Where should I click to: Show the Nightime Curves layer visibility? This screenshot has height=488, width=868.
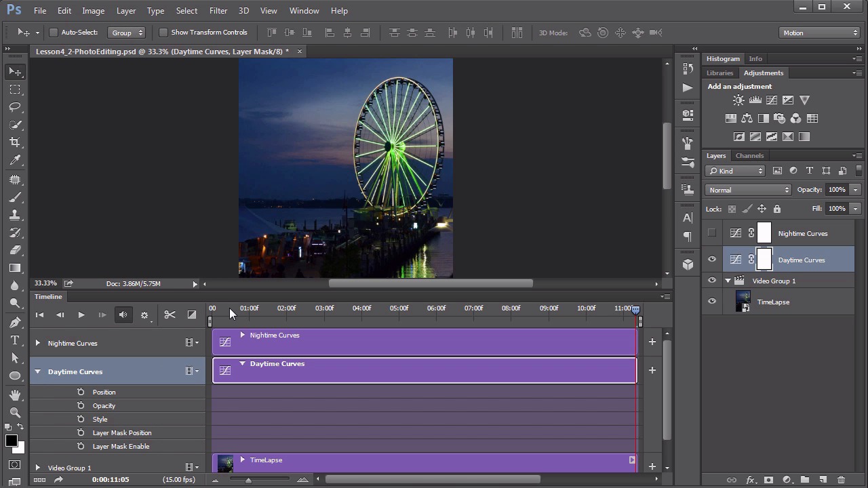[x=712, y=233]
